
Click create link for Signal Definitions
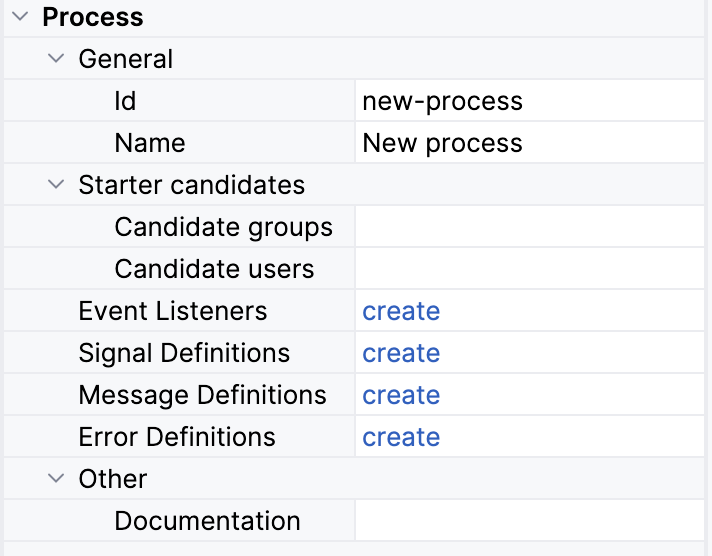pos(401,353)
